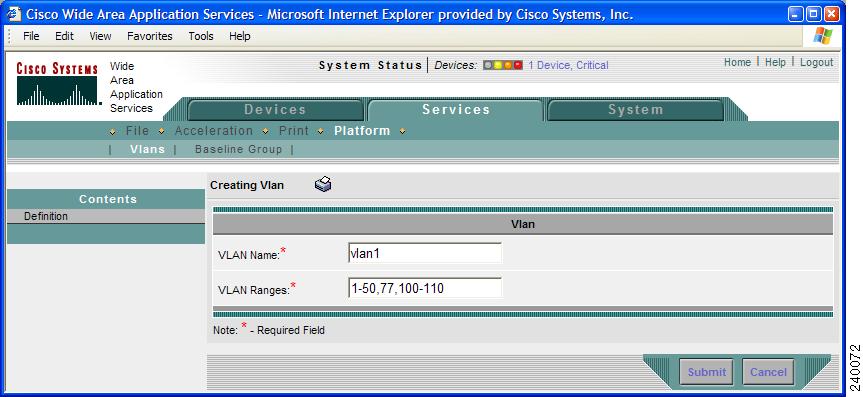Click the Windows flag logo in menu bar
This screenshot has width=863, height=397.
click(823, 36)
